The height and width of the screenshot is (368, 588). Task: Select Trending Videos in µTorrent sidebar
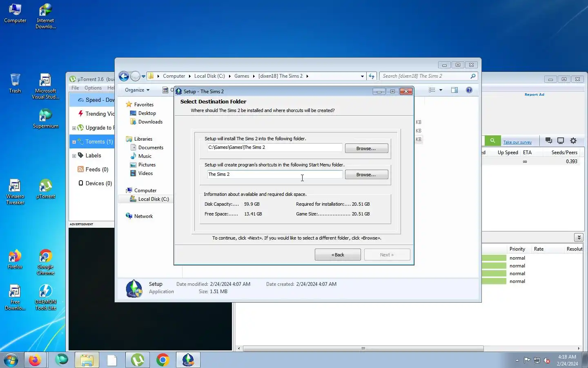(92, 114)
